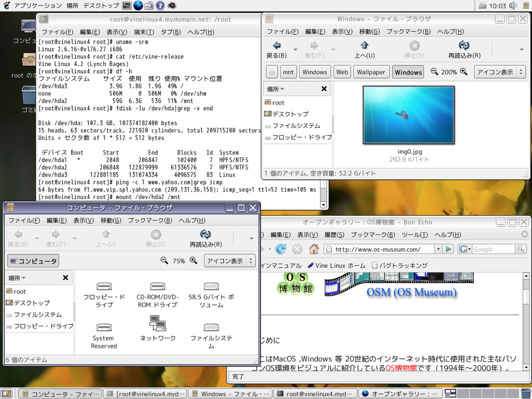This screenshot has height=399, width=532.
Task: Close the sidebar in the コンピュータ file browser
Action: 65,278
